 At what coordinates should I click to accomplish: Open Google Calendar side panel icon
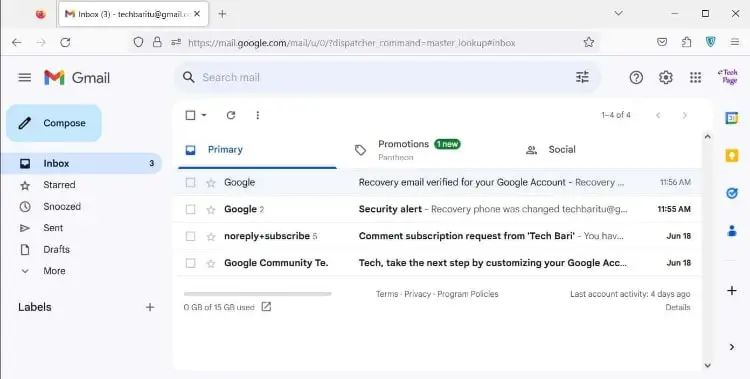pyautogui.click(x=731, y=118)
